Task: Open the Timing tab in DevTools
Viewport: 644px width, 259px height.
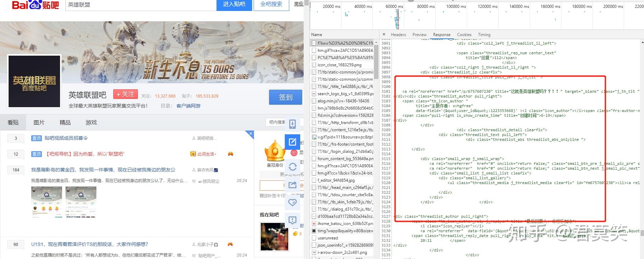Action: coord(484,35)
